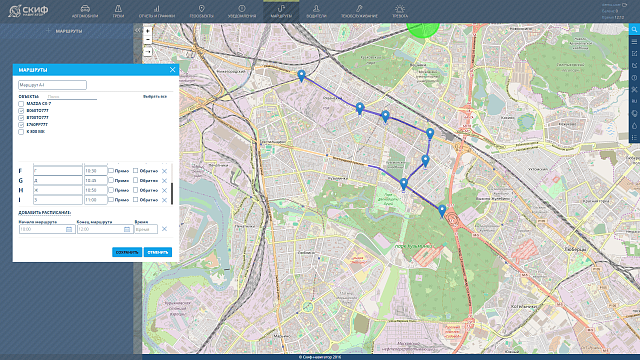Screen dimensions: 640x360
Task: Open the Уведомления (notifications) section
Action: [x=242, y=11]
